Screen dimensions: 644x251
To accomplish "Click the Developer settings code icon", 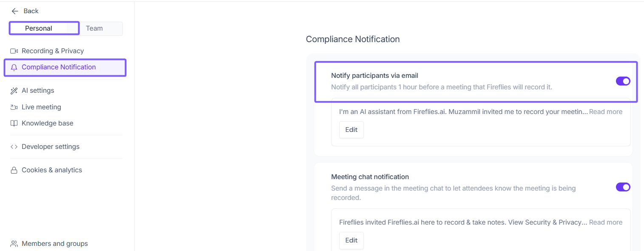I will (x=14, y=147).
